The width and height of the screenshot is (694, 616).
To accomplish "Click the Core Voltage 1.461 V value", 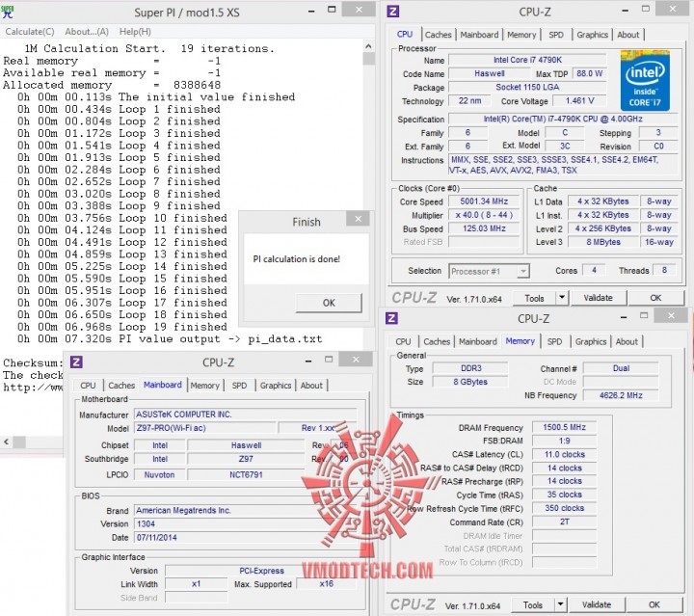I will point(579,101).
